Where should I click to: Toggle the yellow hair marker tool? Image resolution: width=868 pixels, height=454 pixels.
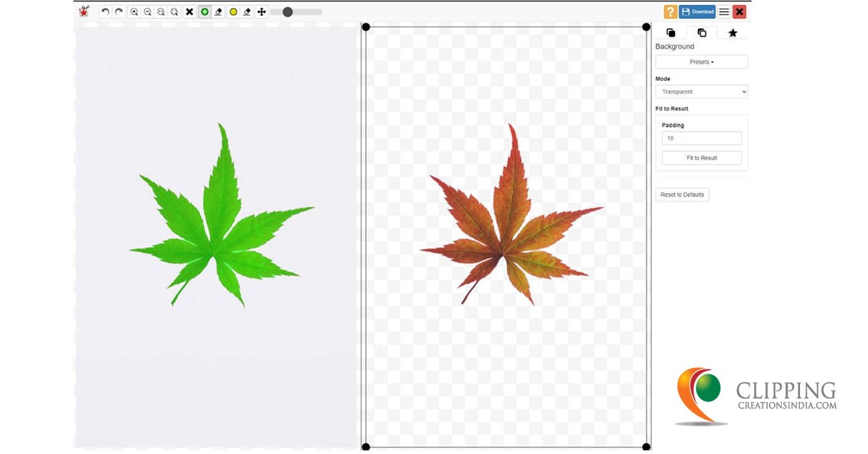point(232,12)
